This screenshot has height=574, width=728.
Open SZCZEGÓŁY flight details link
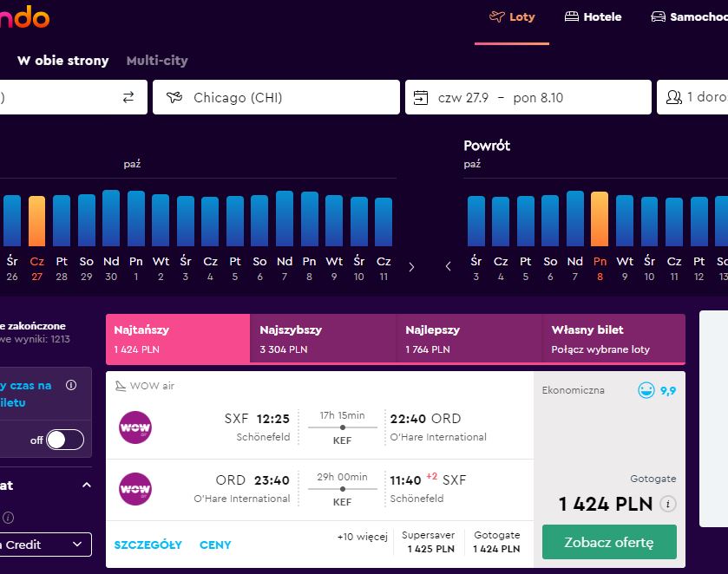[x=148, y=545]
